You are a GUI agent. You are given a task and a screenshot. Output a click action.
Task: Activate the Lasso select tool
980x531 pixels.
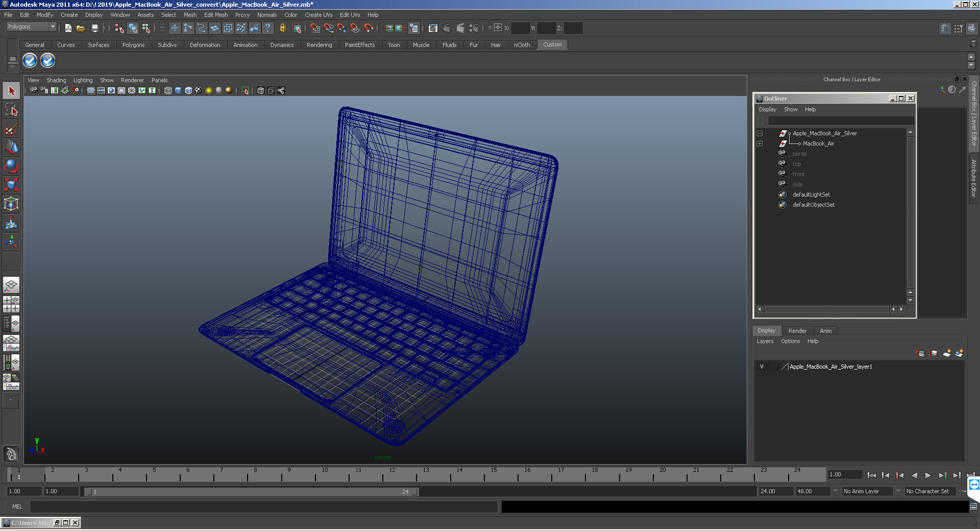tap(11, 110)
